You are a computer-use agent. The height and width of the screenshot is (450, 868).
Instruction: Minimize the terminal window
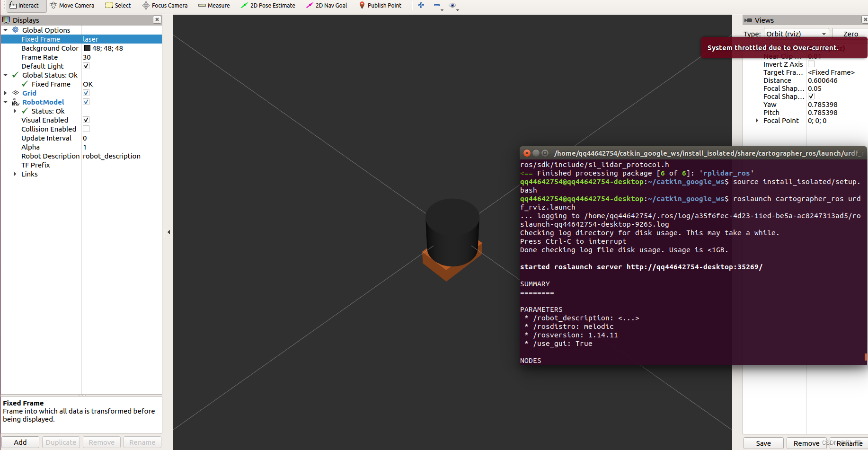[536, 153]
